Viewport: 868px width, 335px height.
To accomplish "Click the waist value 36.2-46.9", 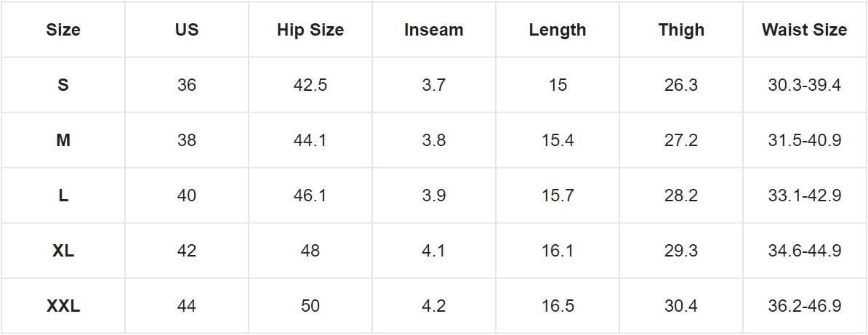I will click(804, 305).
